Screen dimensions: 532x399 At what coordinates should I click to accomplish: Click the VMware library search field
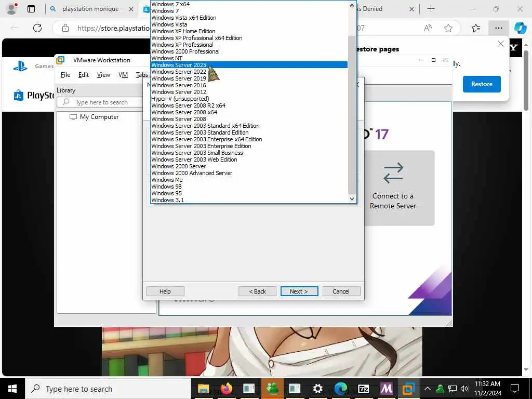[x=100, y=102]
